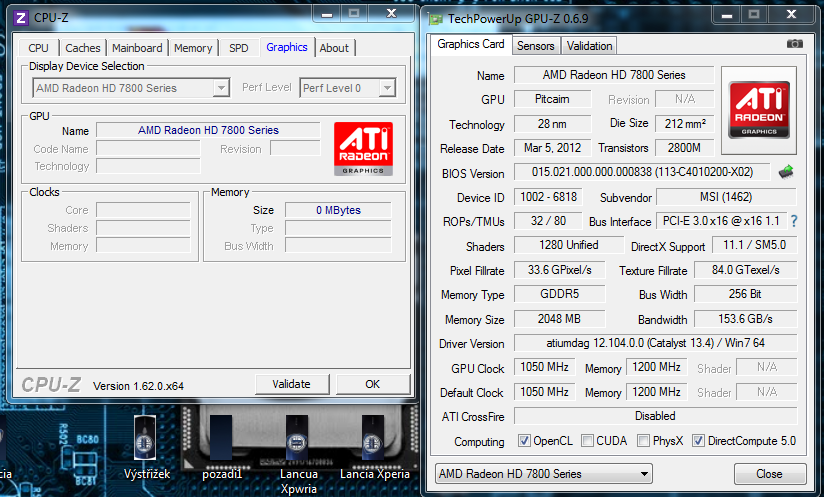Click the Memory Size value 2048 MB
This screenshot has height=497, width=824.
559,319
